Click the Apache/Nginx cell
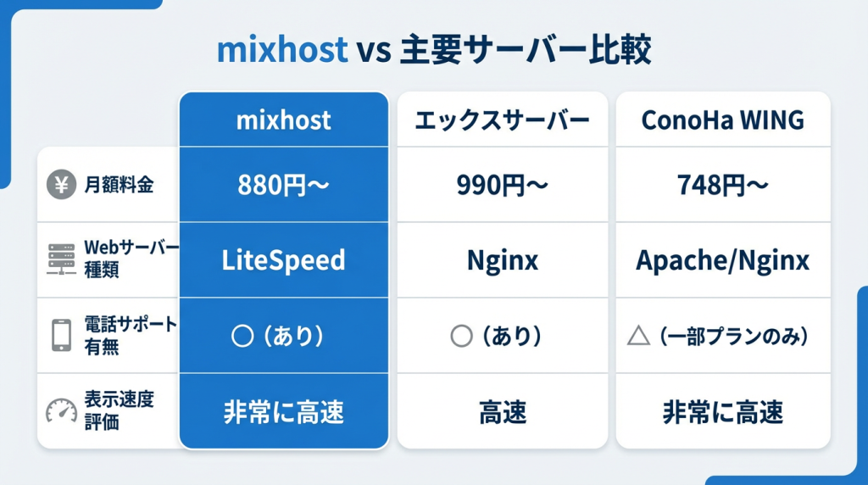 click(722, 259)
